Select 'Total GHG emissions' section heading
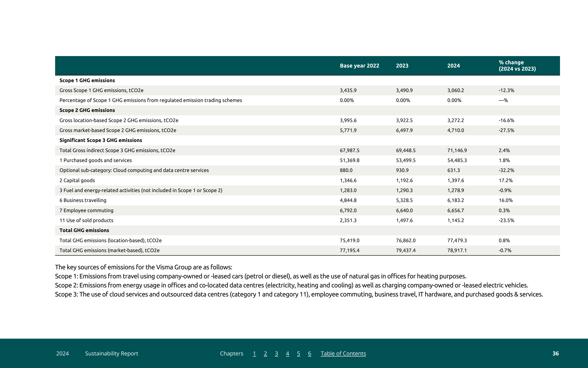 [84, 230]
